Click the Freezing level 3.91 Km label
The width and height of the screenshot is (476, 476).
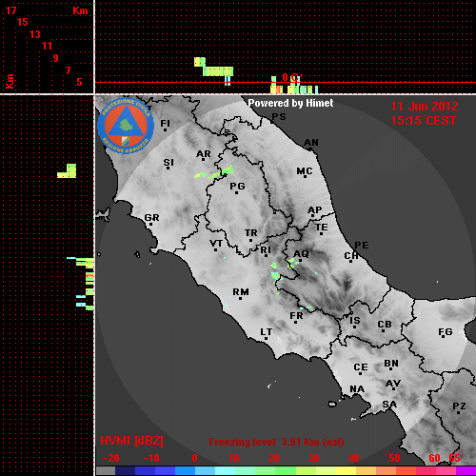276,442
